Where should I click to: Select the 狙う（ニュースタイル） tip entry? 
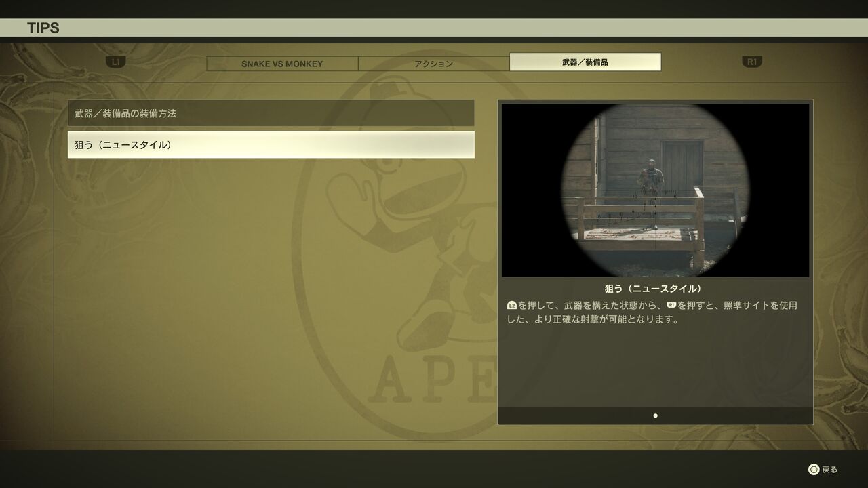271,144
